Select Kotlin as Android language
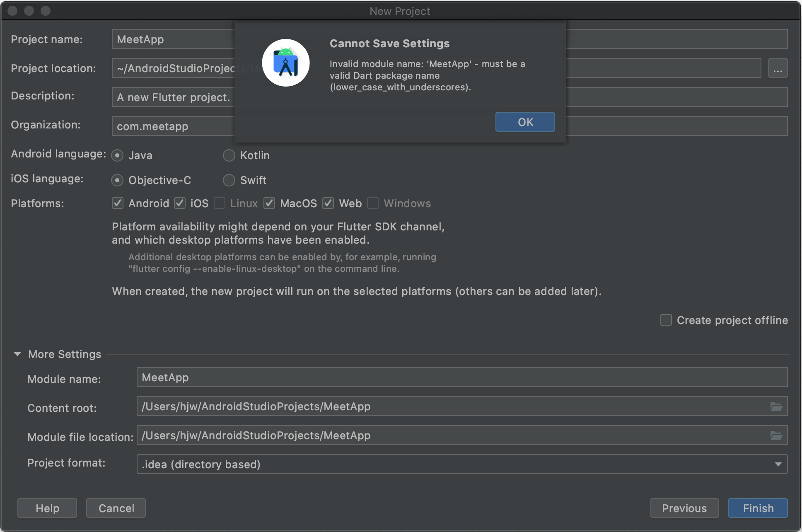 click(229, 155)
